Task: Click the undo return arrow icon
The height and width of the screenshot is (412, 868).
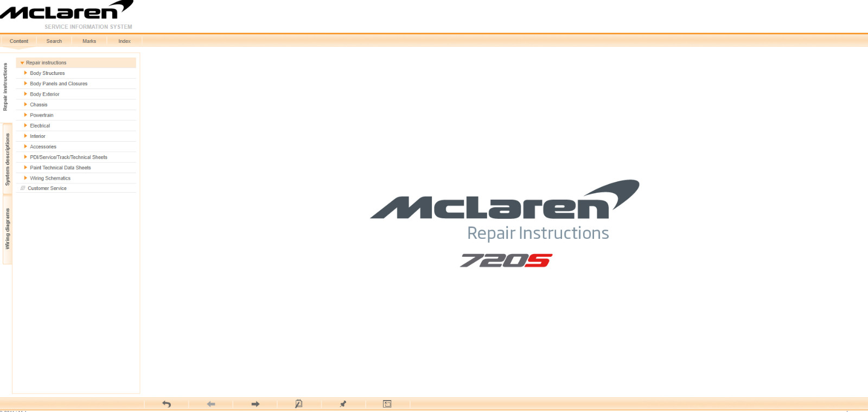Action: tap(167, 404)
